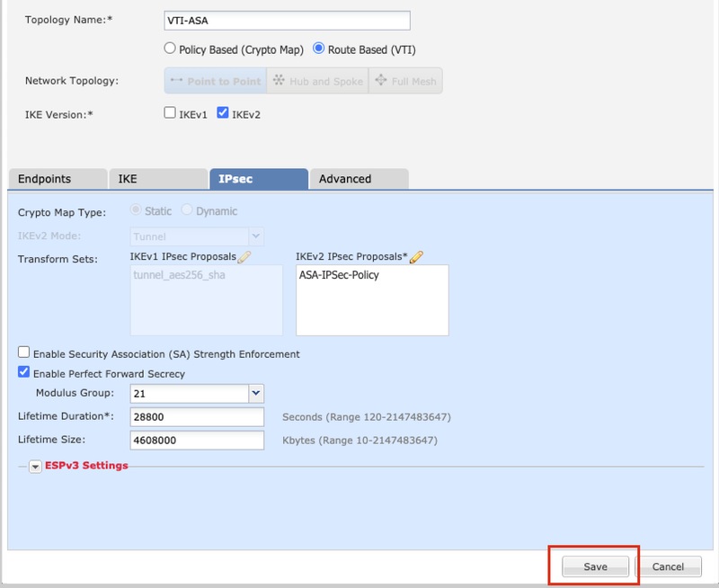Image resolution: width=719 pixels, height=588 pixels.
Task: Select Static crypto map type
Action: 136,210
